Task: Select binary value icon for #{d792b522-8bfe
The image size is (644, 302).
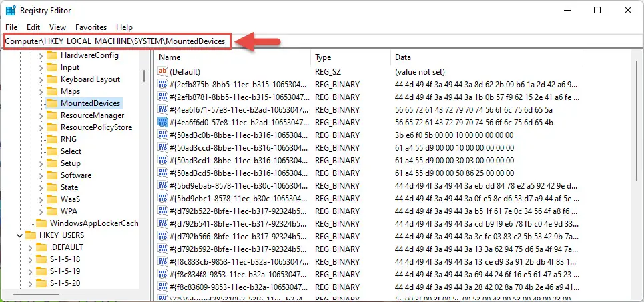Action: click(x=163, y=211)
